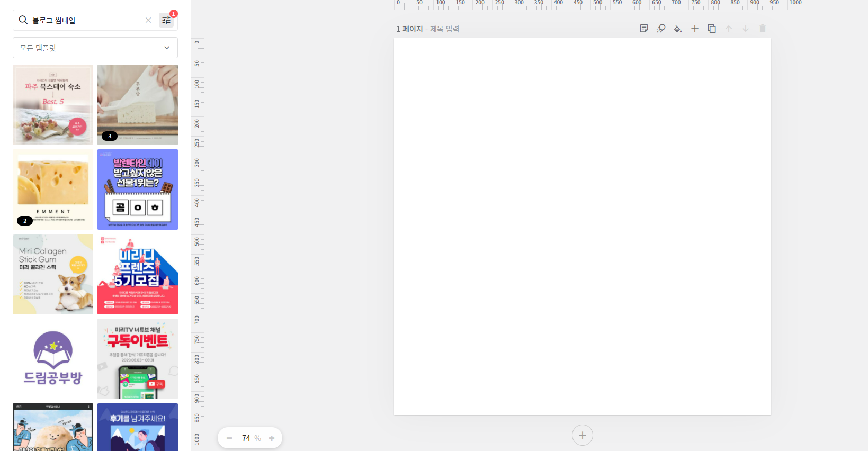Viewport: 868px width, 451px height.
Task: Click the page animation icon
Action: [x=661, y=29]
